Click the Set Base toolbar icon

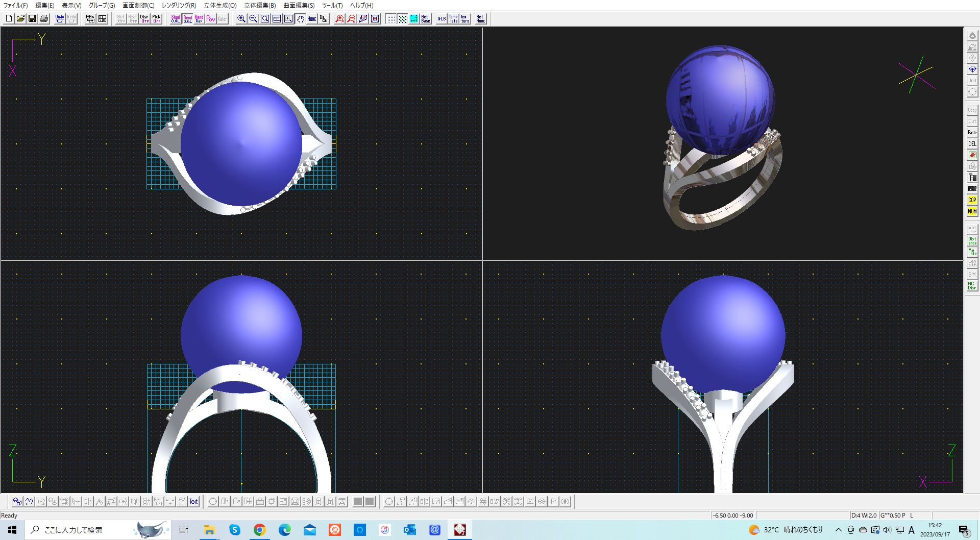425,19
